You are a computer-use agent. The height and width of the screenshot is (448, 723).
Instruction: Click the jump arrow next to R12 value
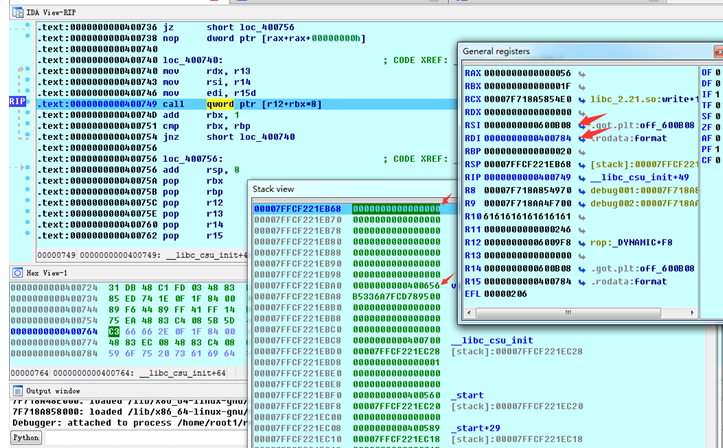click(582, 242)
